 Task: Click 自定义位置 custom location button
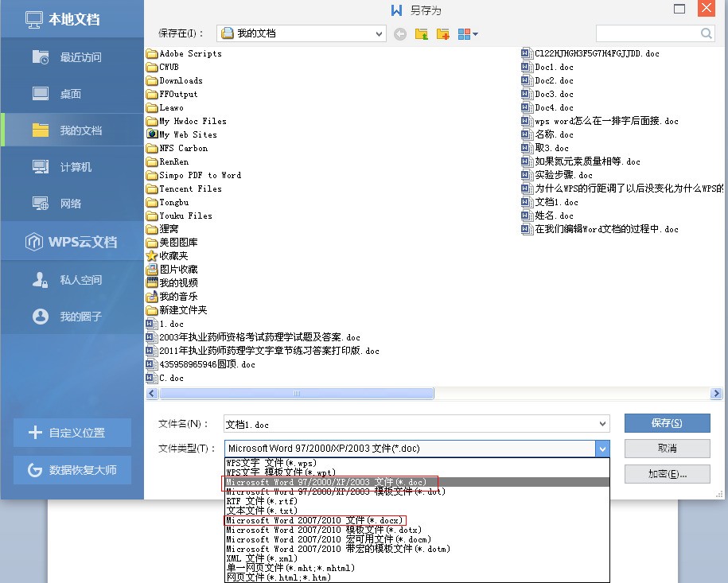coord(72,433)
